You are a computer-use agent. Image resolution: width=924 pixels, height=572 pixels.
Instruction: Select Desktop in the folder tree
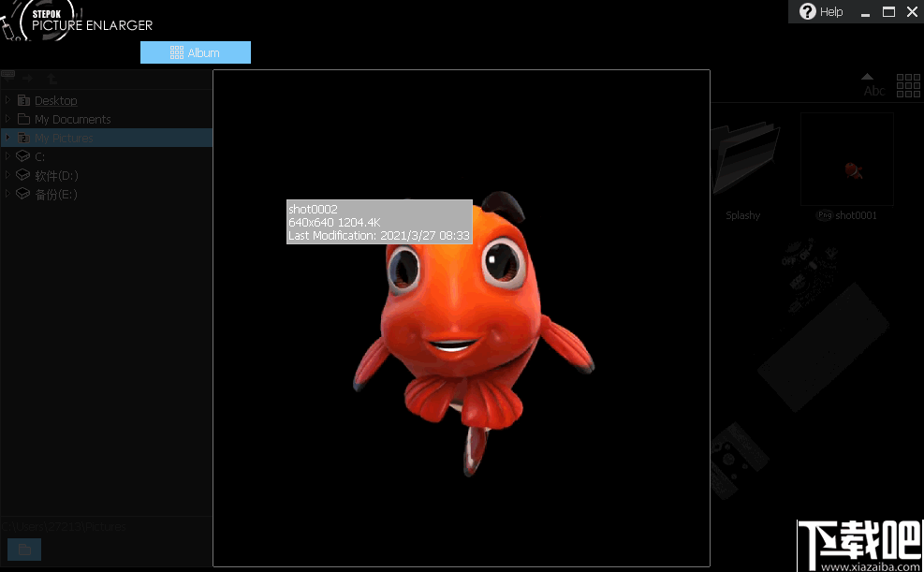(56, 101)
